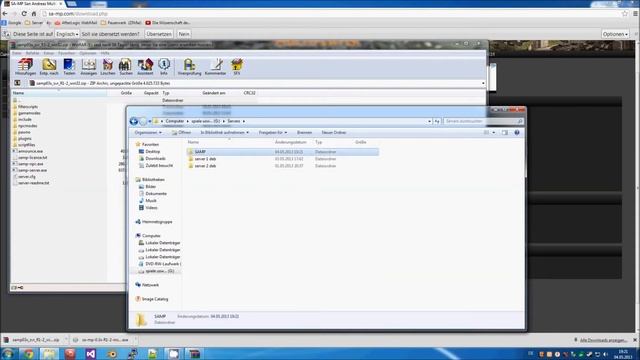Click the Chrome address bar URL
The width and height of the screenshot is (640, 360).
pyautogui.click(x=78, y=13)
